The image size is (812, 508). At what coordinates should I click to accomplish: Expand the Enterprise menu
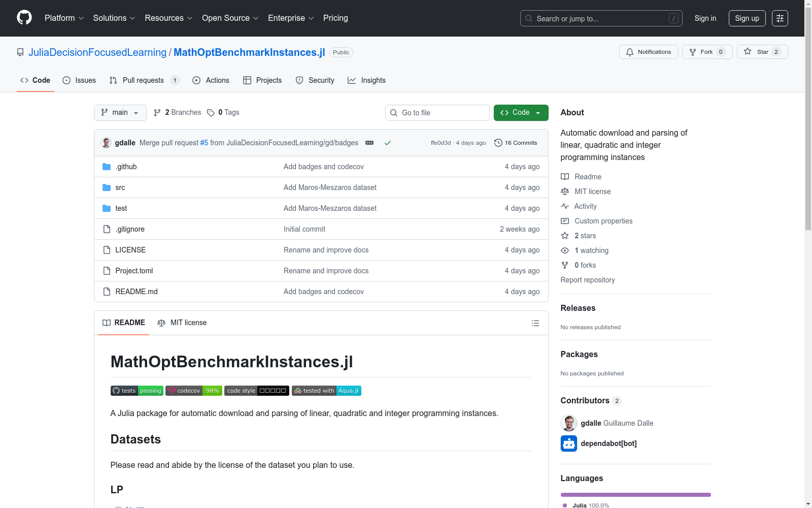coord(291,18)
